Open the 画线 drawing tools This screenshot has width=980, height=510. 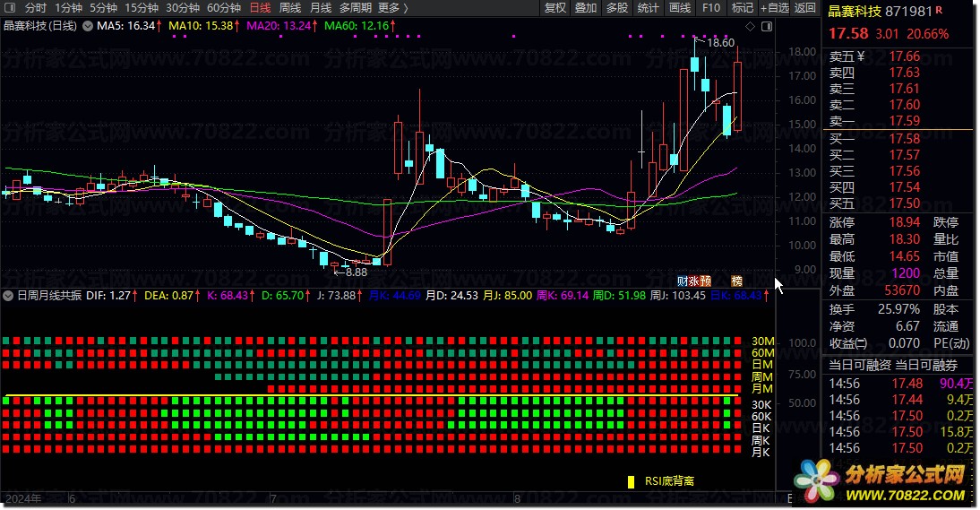click(x=679, y=8)
